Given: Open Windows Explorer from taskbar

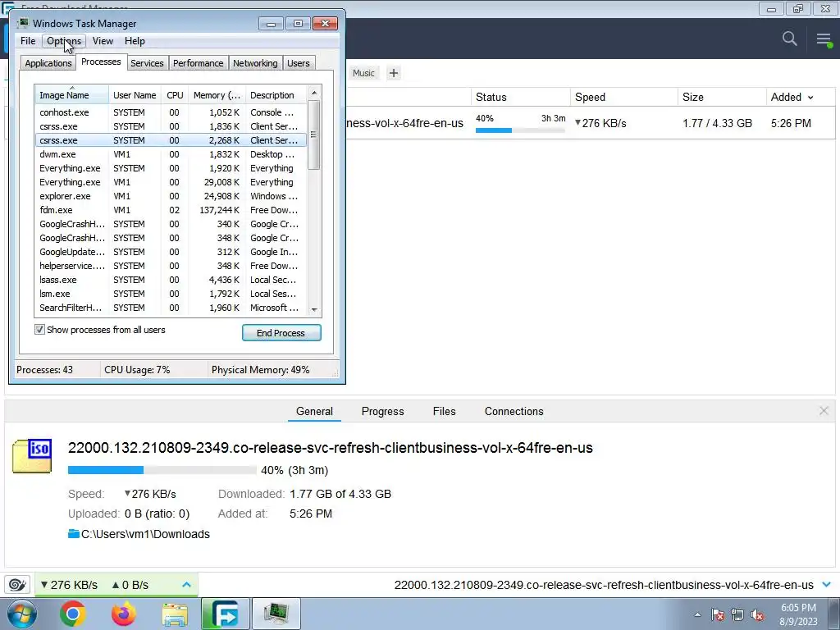Looking at the screenshot, I should 175,614.
